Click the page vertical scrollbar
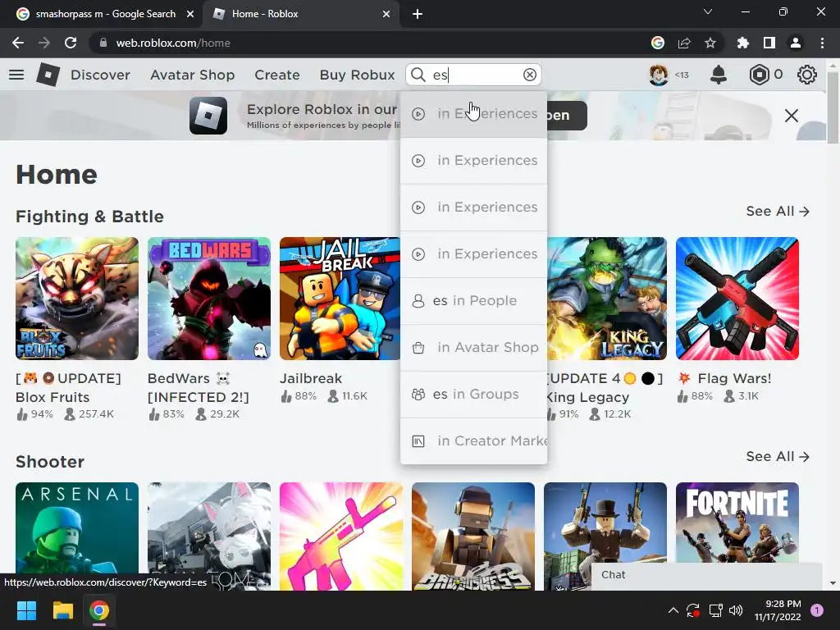Image resolution: width=840 pixels, height=630 pixels. (832, 107)
